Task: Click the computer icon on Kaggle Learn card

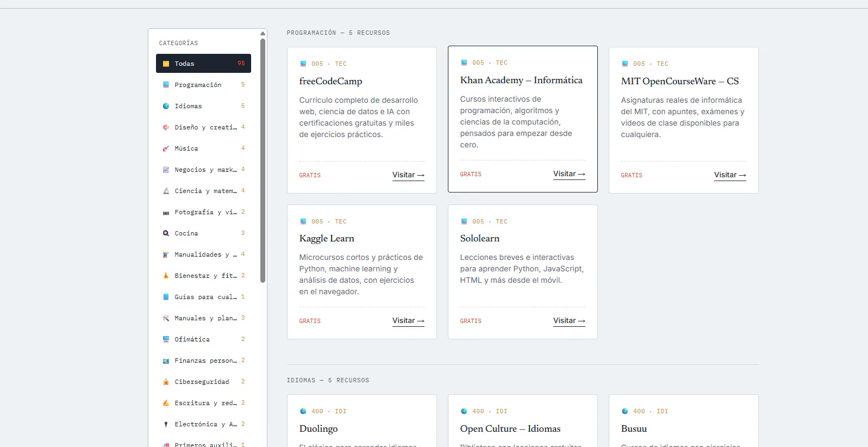Action: click(x=303, y=221)
